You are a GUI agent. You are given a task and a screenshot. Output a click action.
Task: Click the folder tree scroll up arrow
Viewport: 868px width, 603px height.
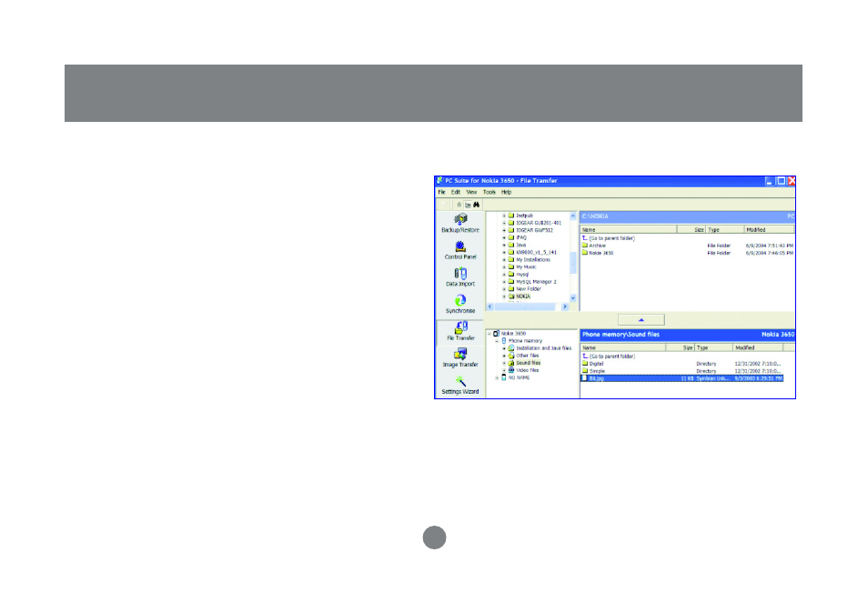coord(573,216)
